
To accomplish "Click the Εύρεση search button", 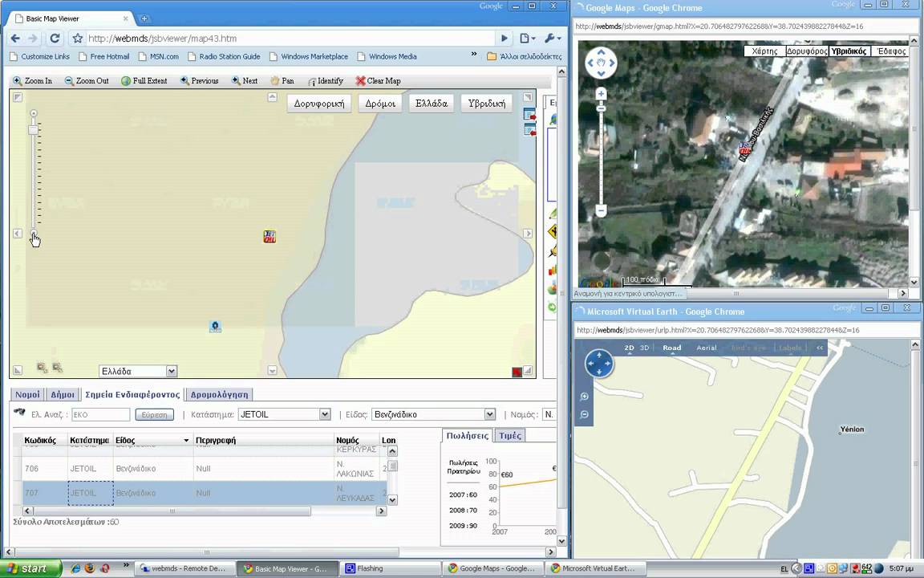I will (x=154, y=414).
